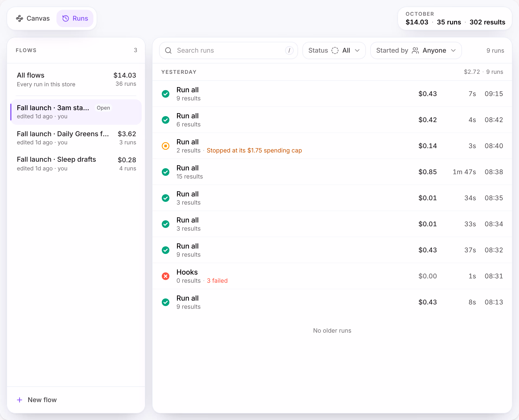Click the '1m 47s' duration value
This screenshot has width=519, height=420.
[x=464, y=172]
